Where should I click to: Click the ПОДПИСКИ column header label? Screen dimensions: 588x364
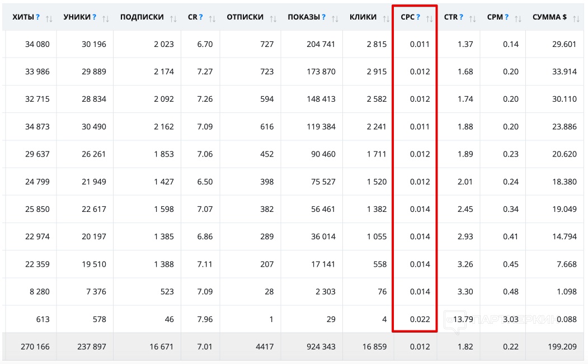[x=142, y=17]
